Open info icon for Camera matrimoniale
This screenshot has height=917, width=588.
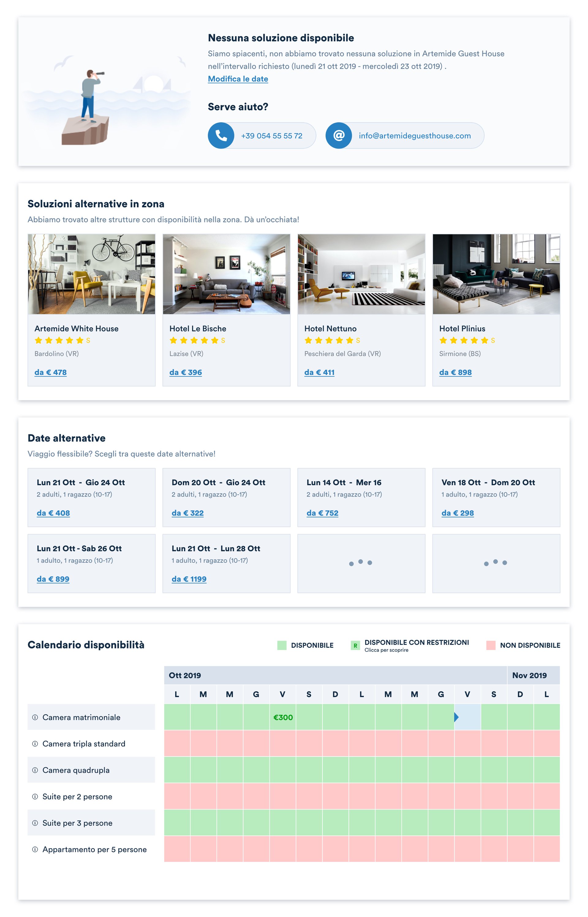[35, 717]
